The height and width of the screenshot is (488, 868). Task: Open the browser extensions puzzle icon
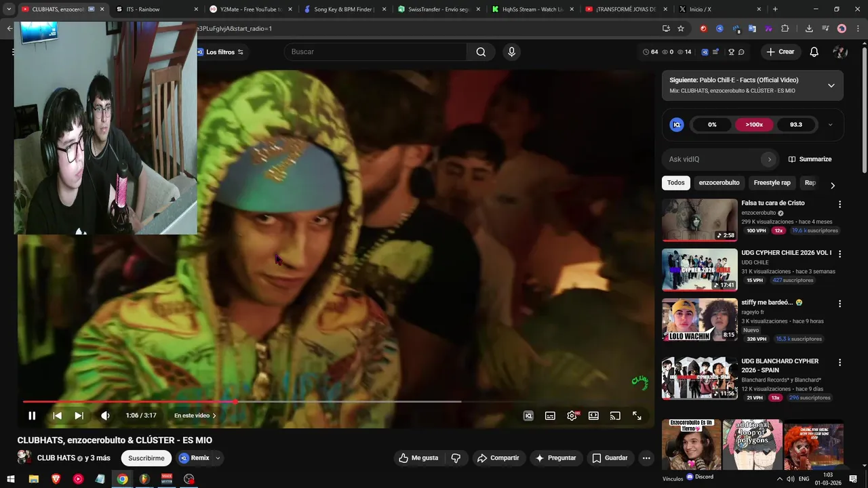[785, 28]
